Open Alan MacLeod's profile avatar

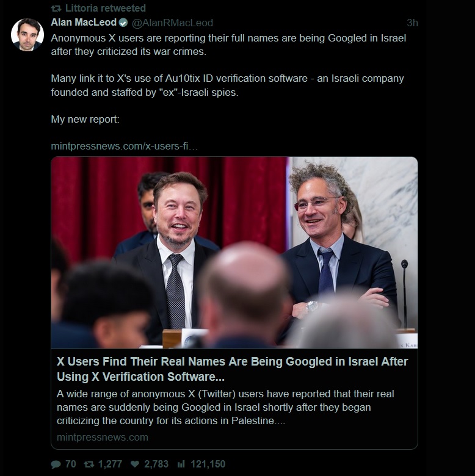(27, 35)
